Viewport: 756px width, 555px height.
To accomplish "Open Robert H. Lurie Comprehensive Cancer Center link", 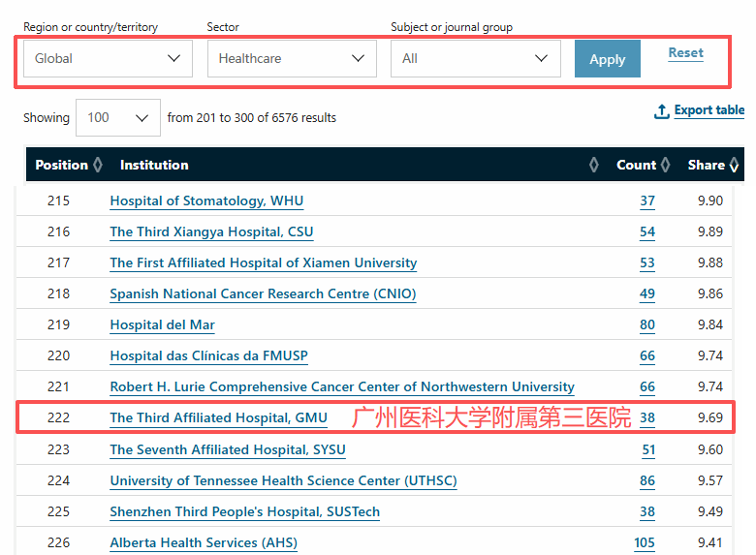I will tap(342, 386).
